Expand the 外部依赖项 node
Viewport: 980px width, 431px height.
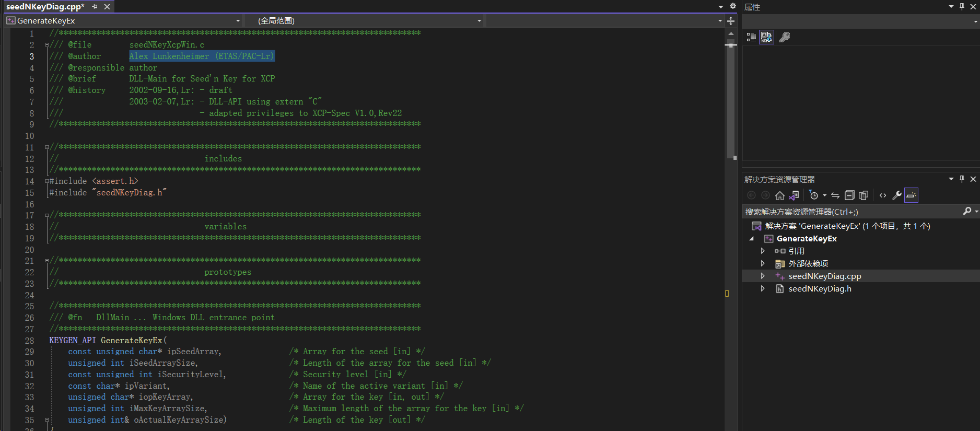click(763, 264)
